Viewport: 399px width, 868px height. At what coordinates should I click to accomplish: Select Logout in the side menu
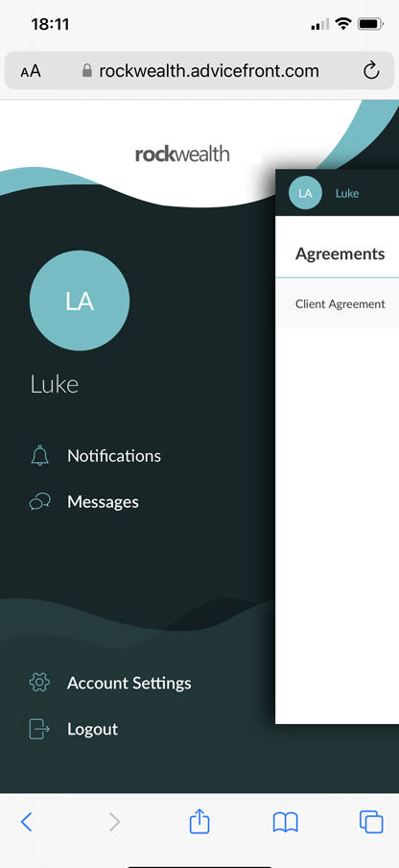tap(92, 729)
